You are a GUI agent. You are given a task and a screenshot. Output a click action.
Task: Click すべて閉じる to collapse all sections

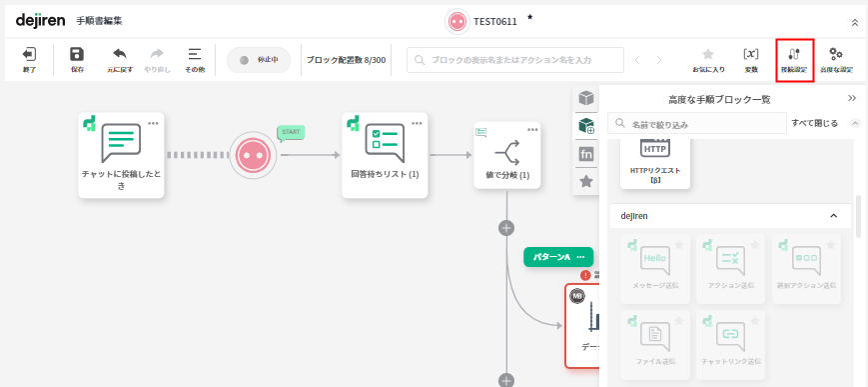pos(814,123)
